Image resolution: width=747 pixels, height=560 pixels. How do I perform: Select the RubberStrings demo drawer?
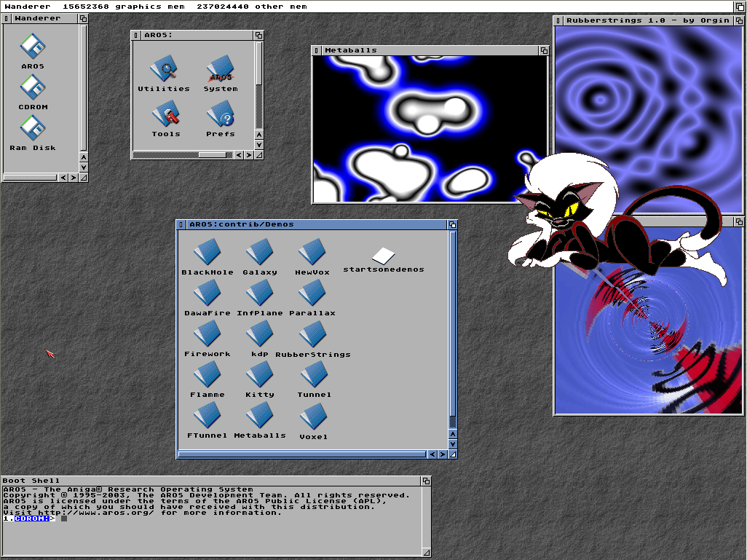[x=312, y=339]
